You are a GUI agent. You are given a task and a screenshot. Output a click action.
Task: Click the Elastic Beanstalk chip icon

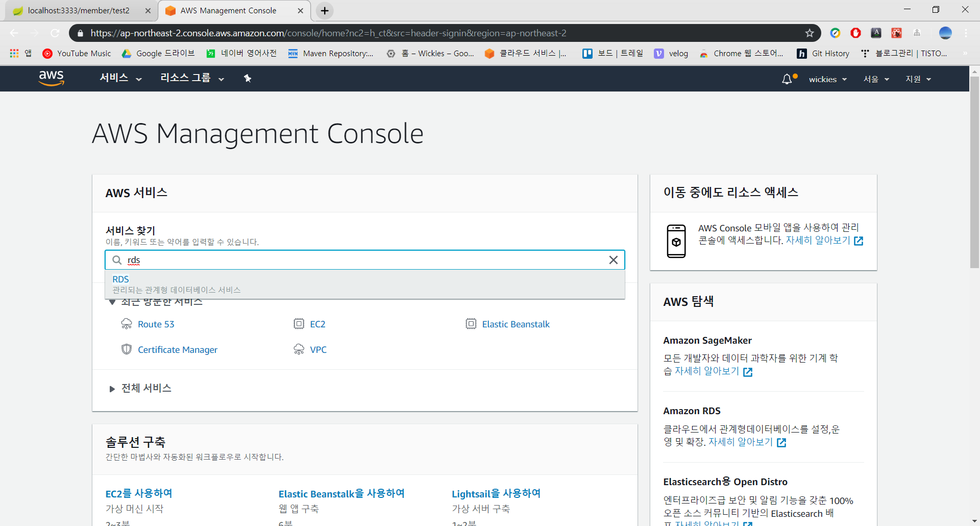pos(471,324)
